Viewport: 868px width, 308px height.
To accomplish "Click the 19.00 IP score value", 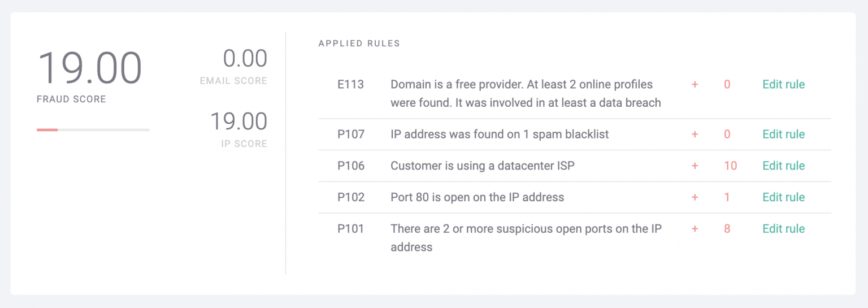I will [x=238, y=122].
